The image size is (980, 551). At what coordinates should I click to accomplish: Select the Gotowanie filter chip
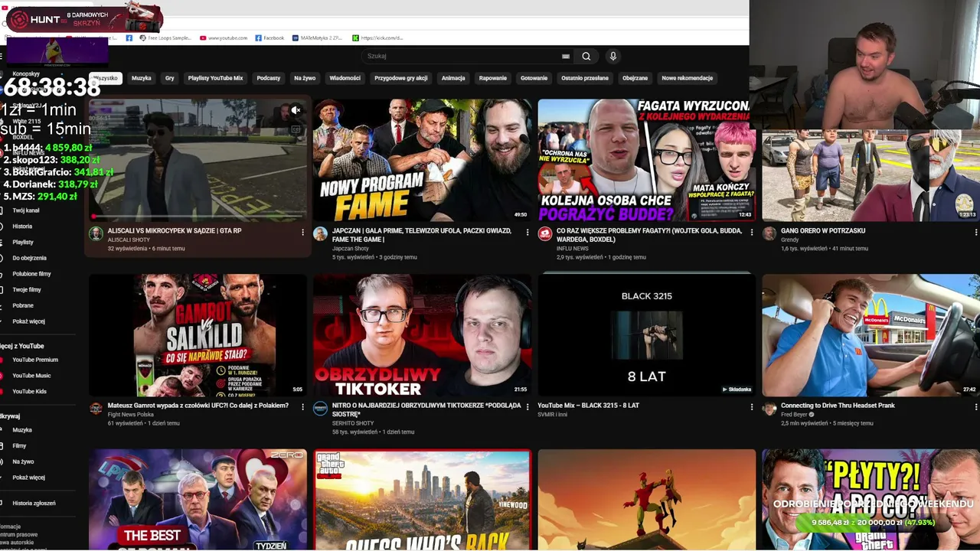tap(534, 78)
